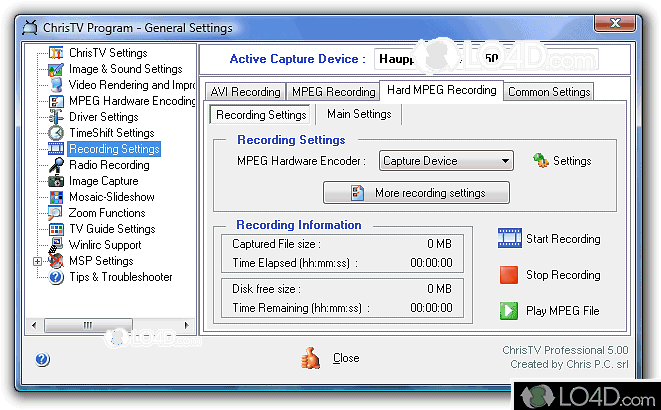Click the 'Captured File size' 0 MB value

(439, 244)
